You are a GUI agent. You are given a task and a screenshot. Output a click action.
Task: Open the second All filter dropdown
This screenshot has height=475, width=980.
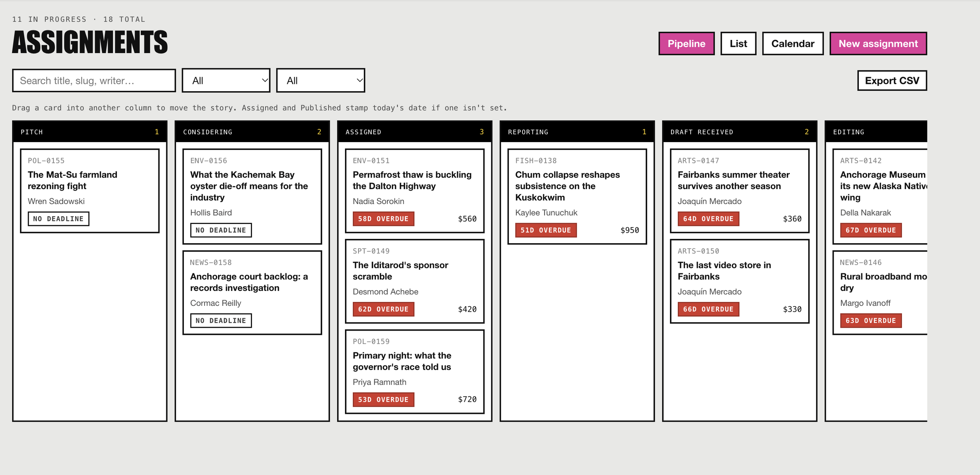(321, 81)
